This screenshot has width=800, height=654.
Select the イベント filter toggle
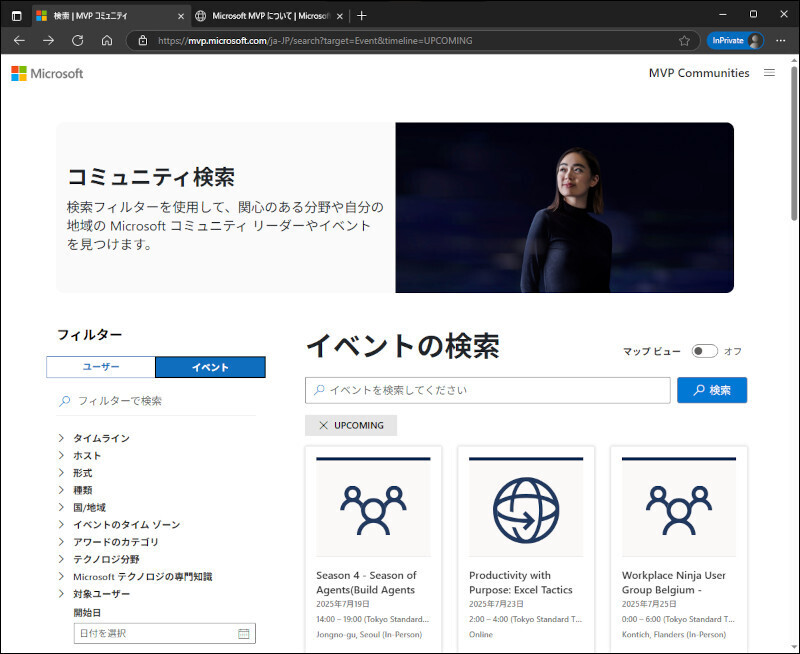pyautogui.click(x=210, y=367)
